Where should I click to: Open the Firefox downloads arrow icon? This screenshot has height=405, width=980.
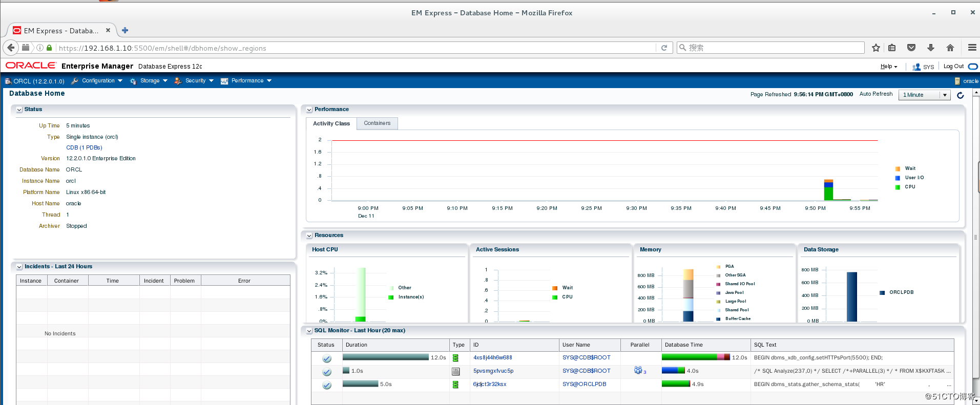(931, 48)
